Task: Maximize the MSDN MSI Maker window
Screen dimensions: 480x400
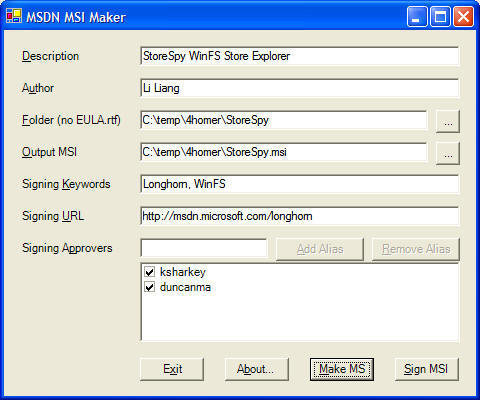Action: point(440,17)
